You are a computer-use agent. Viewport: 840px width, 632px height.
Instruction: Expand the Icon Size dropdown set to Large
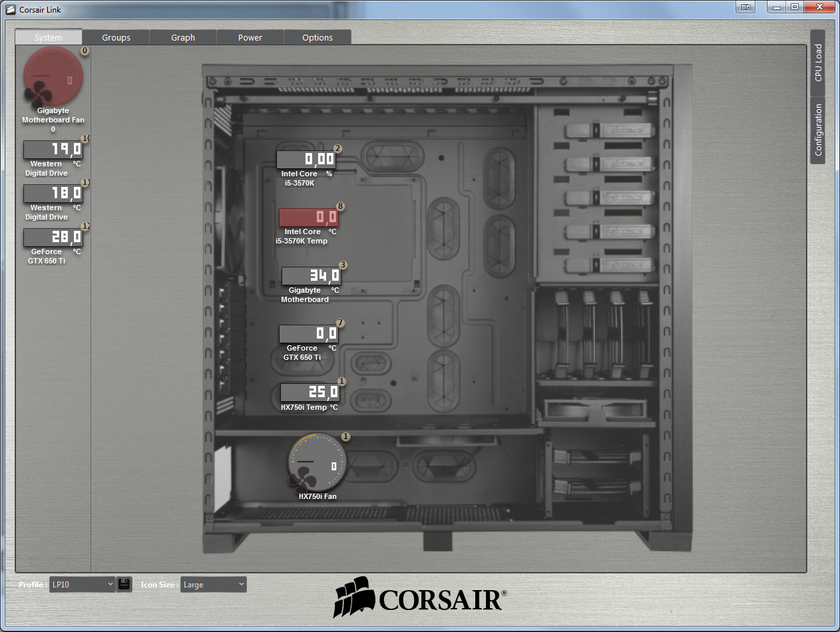[x=213, y=584]
